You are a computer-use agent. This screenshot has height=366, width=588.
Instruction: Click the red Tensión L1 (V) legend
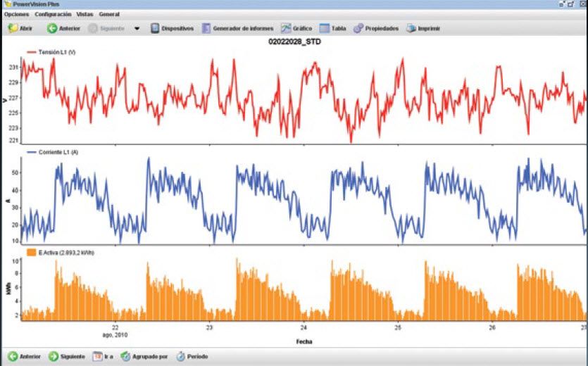pyautogui.click(x=51, y=52)
